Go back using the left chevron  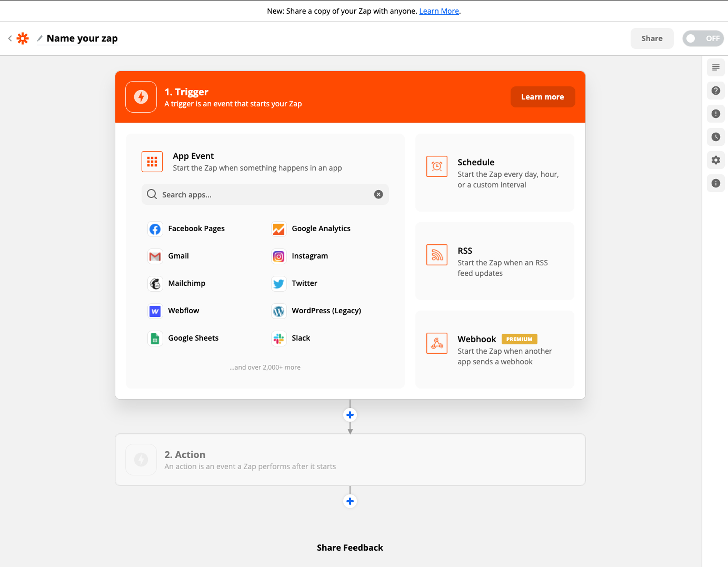10,38
